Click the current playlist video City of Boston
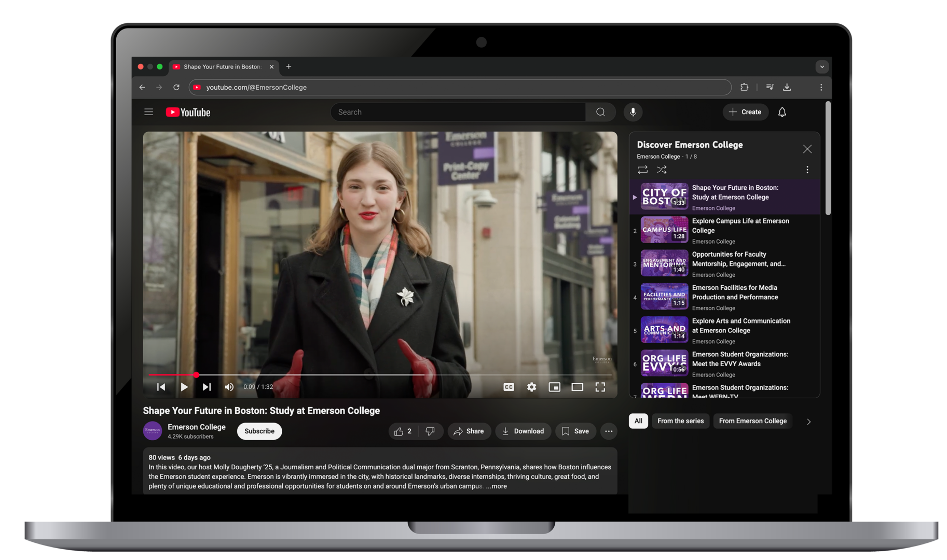The height and width of the screenshot is (560, 947). point(724,197)
